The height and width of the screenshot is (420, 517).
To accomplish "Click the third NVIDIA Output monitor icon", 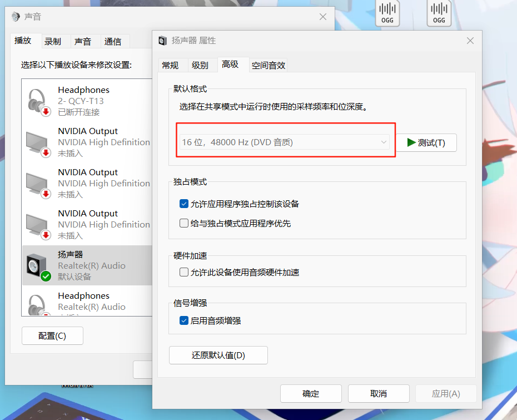I will (x=38, y=226).
